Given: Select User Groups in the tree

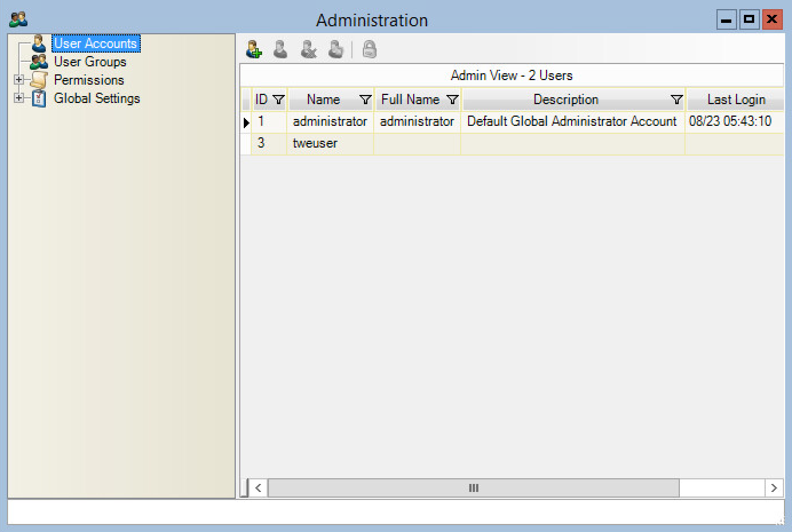Looking at the screenshot, I should [x=90, y=62].
